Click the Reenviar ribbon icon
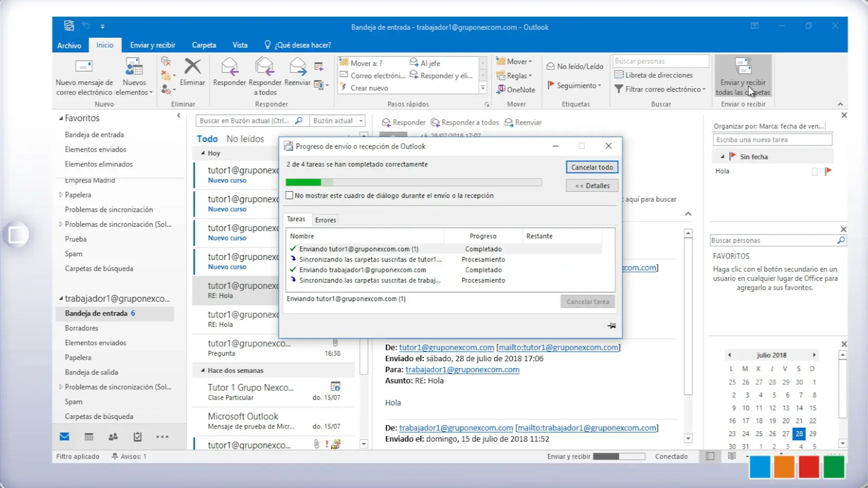Screen dimensions: 868x488 tap(297, 66)
